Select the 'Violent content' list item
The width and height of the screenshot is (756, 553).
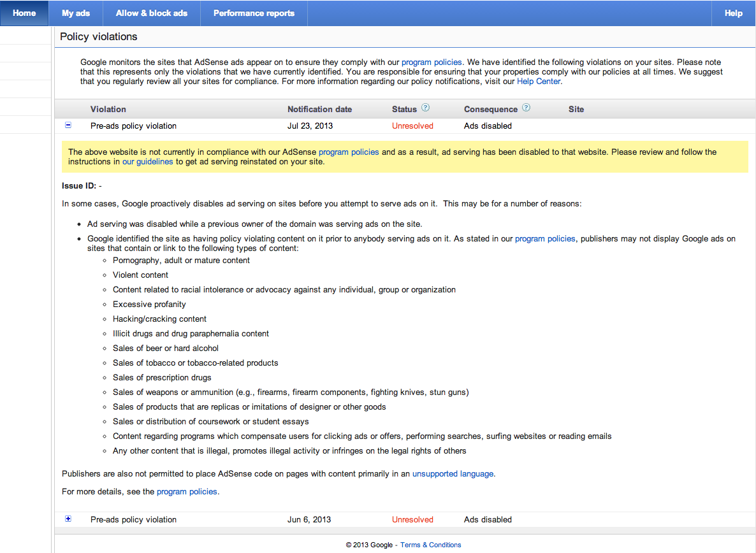(140, 275)
